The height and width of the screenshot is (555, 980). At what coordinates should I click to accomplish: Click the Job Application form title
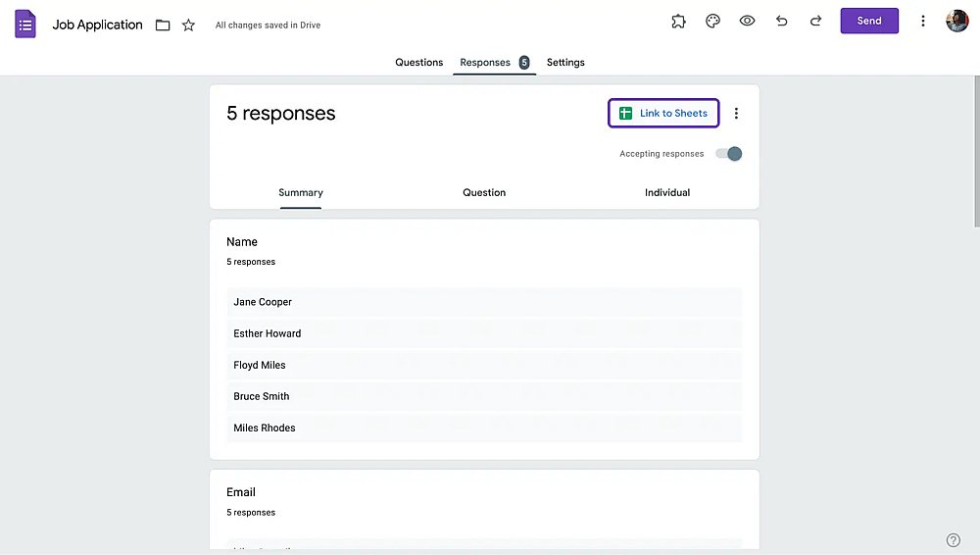(x=97, y=25)
